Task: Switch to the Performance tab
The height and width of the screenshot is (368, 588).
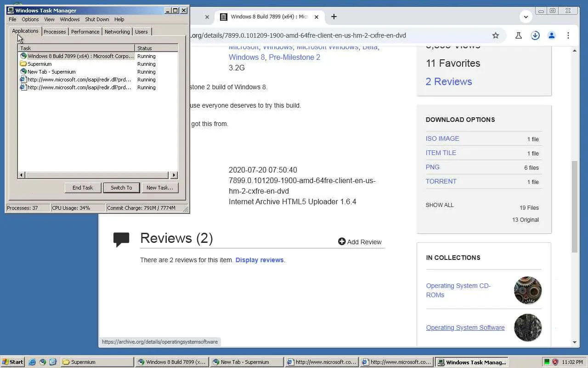Action: 85,32
